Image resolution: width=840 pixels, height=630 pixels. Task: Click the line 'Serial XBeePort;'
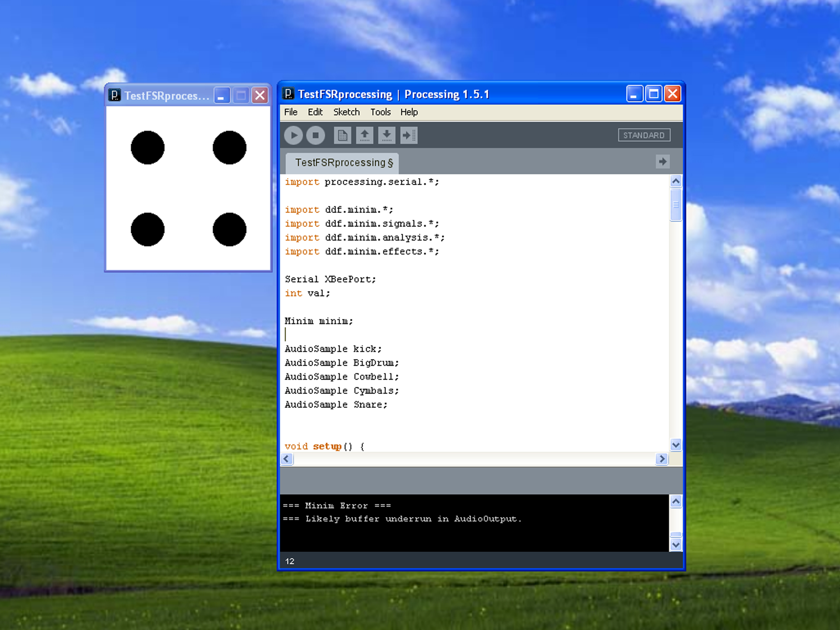click(x=330, y=279)
